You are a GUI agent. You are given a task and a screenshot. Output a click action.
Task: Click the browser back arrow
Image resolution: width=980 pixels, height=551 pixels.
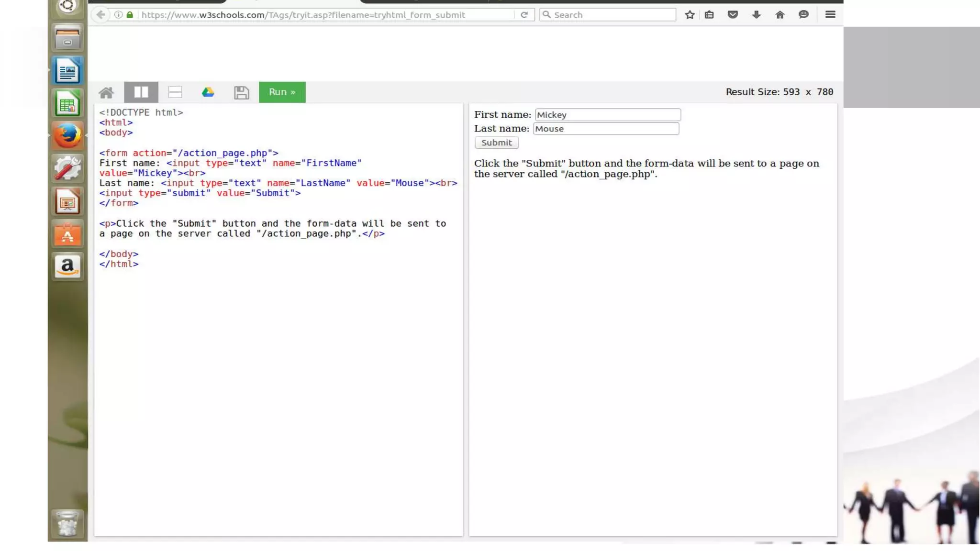(x=100, y=15)
